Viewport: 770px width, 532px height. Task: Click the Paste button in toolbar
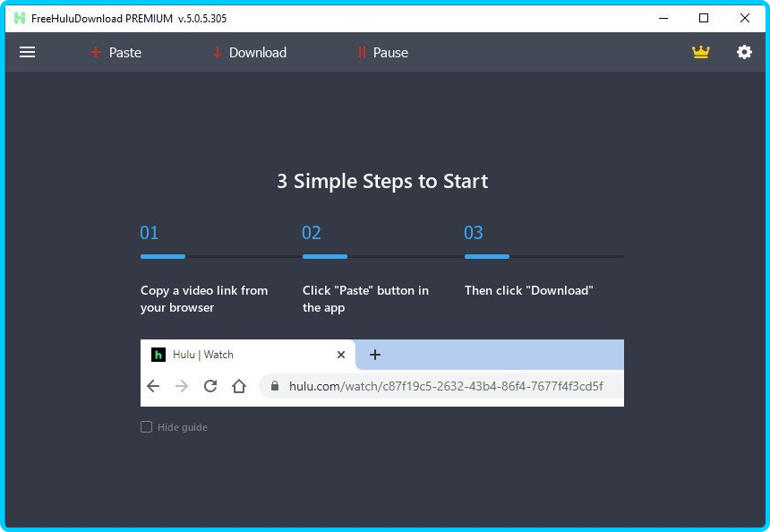point(115,53)
